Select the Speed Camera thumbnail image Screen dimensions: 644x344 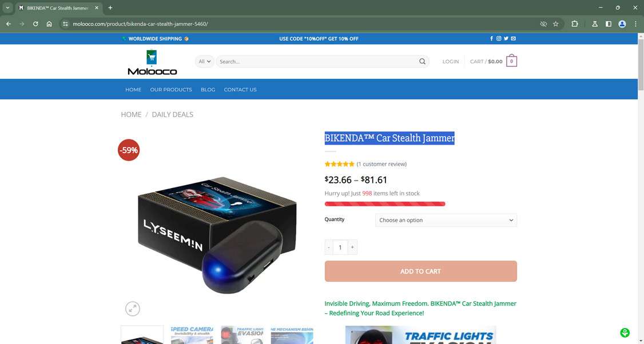(192, 334)
